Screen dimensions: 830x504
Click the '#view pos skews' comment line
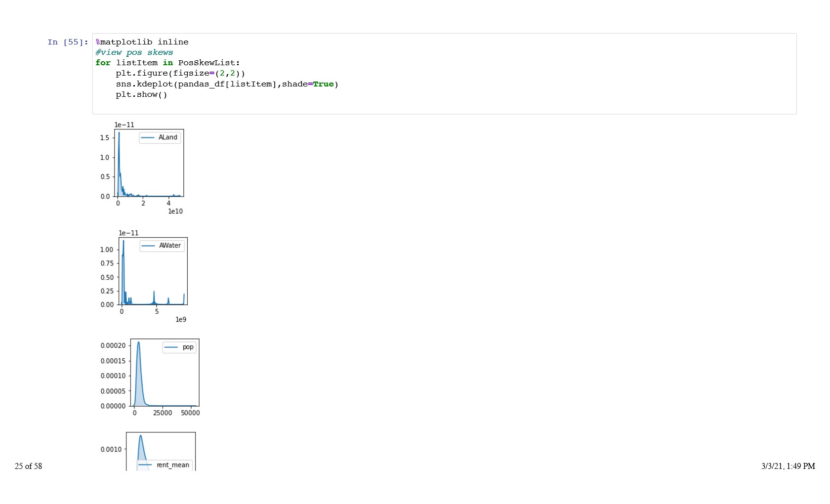[x=134, y=53]
